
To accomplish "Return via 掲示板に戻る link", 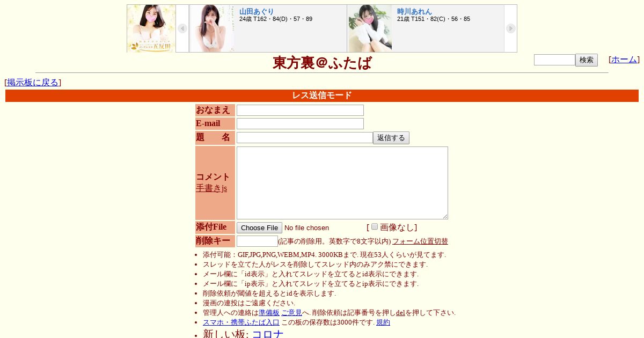I will (x=33, y=83).
